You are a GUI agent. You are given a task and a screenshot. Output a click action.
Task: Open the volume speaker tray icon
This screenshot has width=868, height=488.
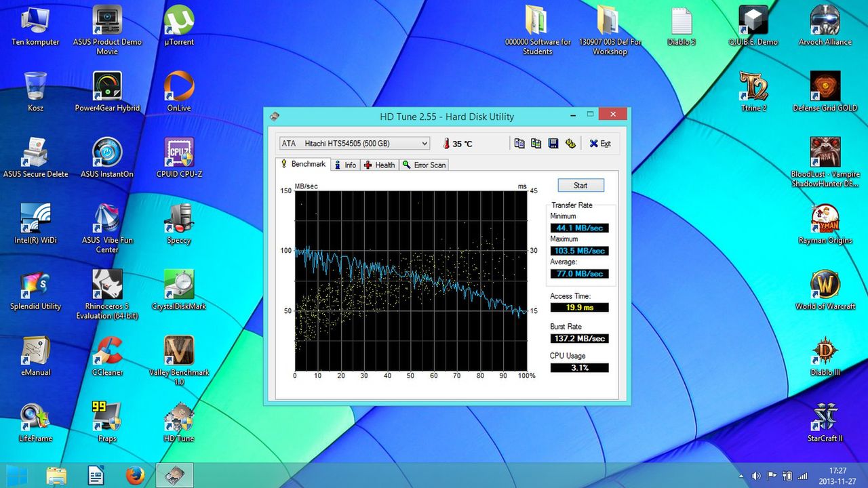pyautogui.click(x=756, y=476)
